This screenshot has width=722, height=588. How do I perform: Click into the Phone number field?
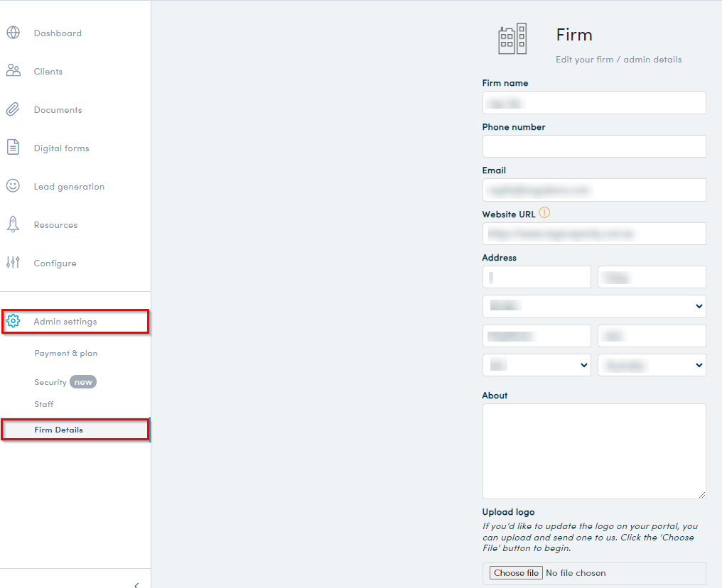pyautogui.click(x=593, y=146)
